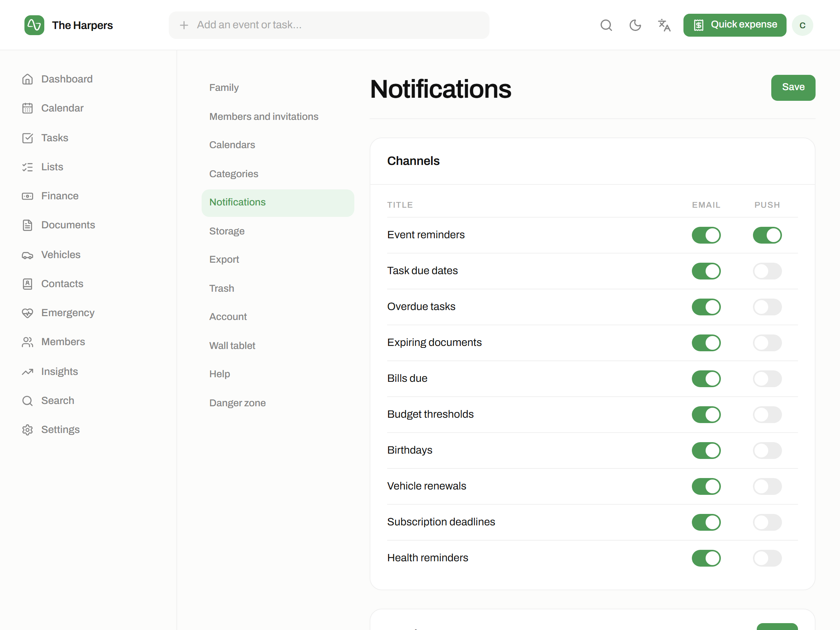Open the Dashboard sidebar icon
Viewport: 840px width, 630px height.
tap(27, 79)
